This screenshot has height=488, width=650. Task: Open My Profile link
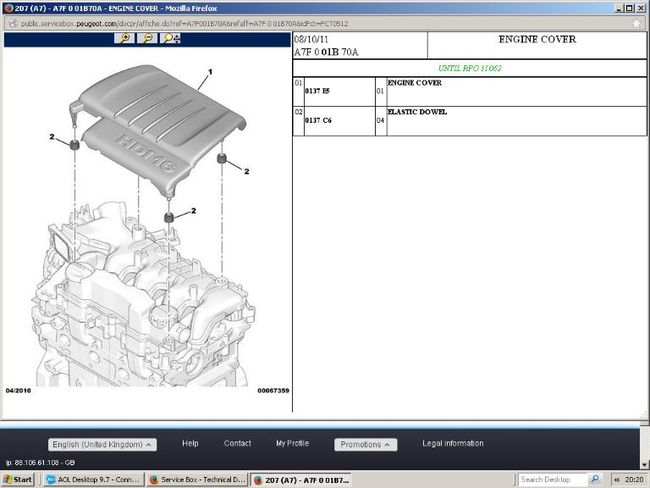[292, 443]
